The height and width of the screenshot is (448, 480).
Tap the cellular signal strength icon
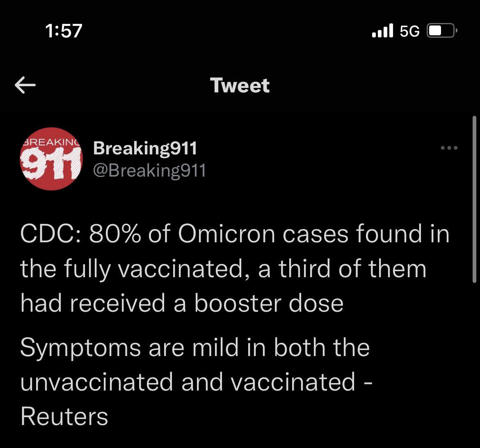click(382, 31)
